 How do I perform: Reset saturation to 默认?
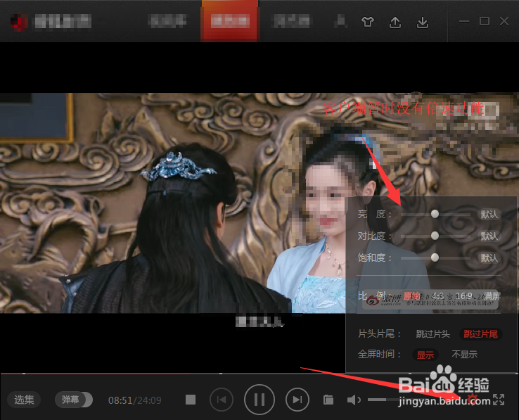click(489, 258)
